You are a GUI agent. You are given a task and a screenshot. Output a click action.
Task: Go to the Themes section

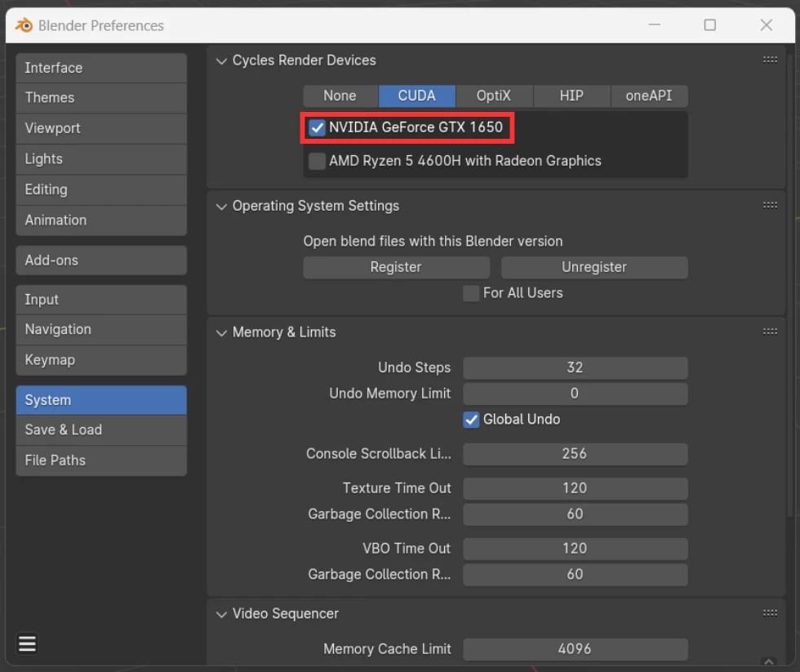coord(101,97)
